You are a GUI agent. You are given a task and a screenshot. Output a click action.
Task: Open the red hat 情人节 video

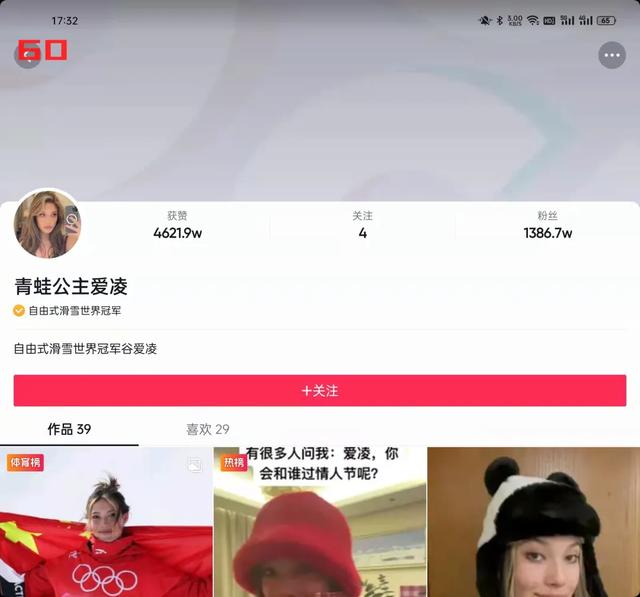coord(320,522)
